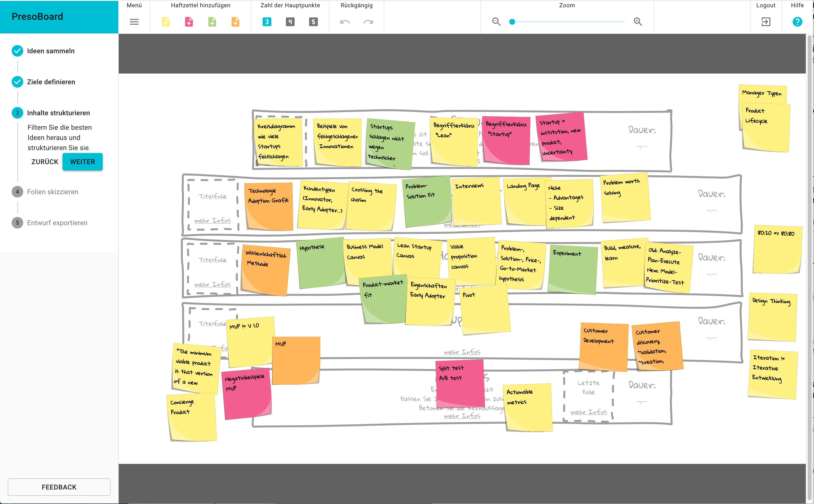Set Zahl der Hauptpunkte to 3
The image size is (814, 504).
point(267,22)
